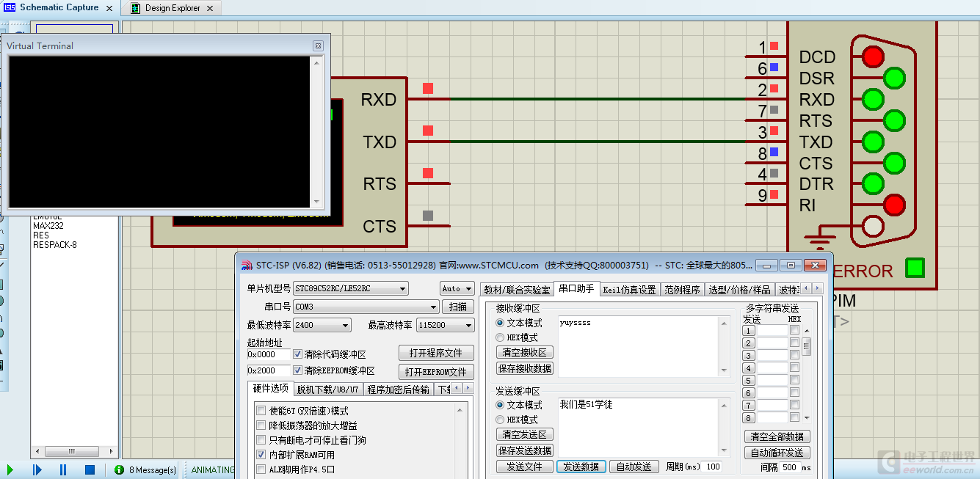980x479 pixels.
Task: Enable 使能6T(双倍速)模式 option
Action: (261, 411)
